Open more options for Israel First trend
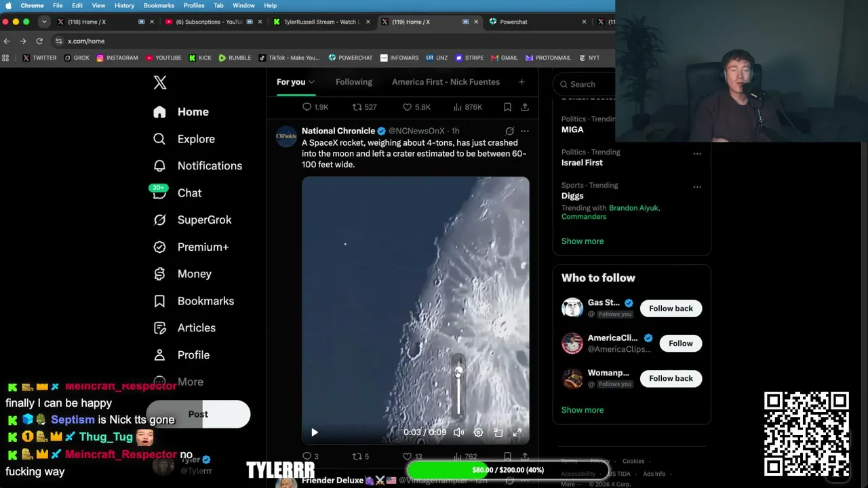This screenshot has width=868, height=488. click(x=697, y=153)
